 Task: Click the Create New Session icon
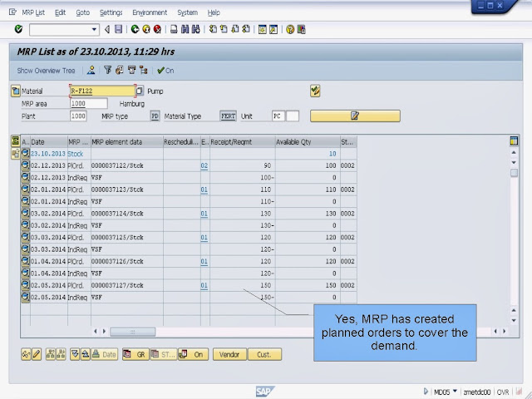tap(263, 30)
